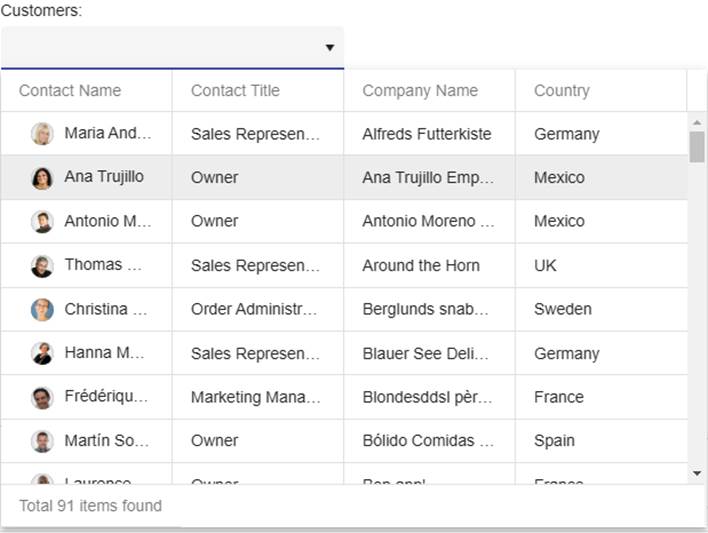
Task: Click Maria Anders' avatar photo
Action: [42, 134]
